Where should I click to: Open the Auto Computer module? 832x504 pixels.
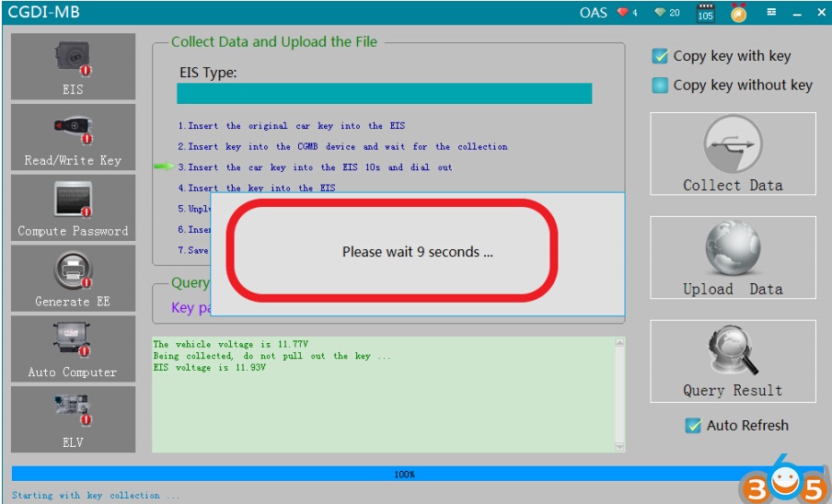click(x=73, y=349)
